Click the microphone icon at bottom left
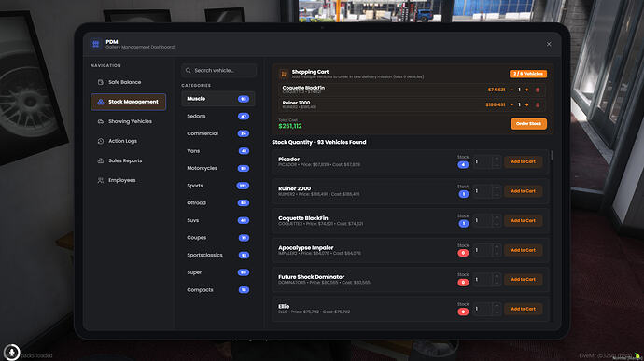Viewport: 644px width, 361px height. point(11,353)
